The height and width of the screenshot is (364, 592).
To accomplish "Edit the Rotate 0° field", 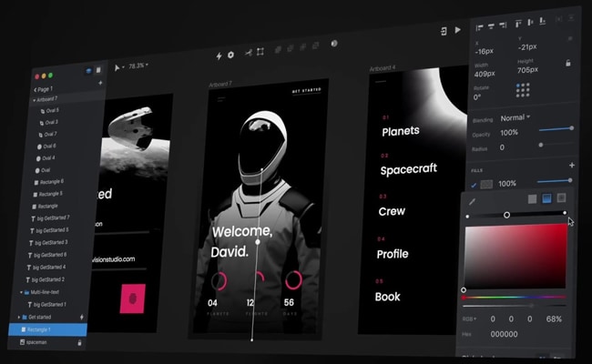I will [477, 97].
